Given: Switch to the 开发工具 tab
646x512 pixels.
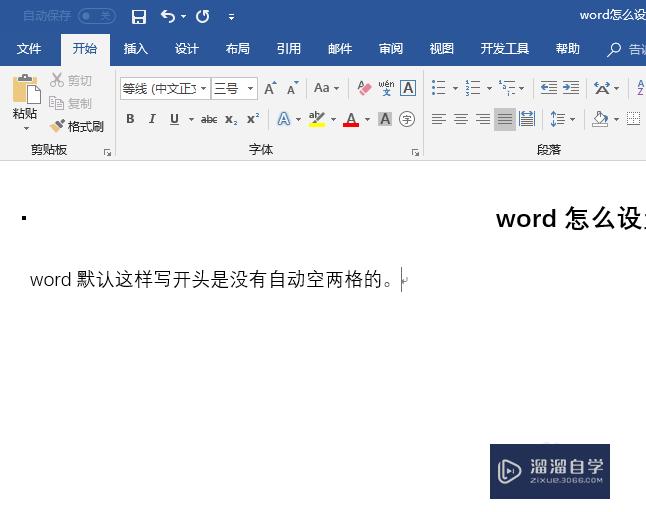Looking at the screenshot, I should pos(505,49).
